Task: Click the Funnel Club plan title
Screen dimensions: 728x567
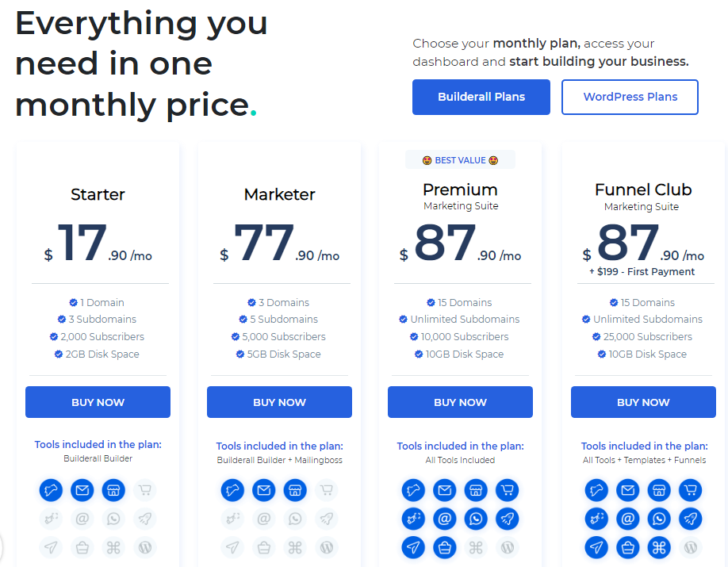Action: click(643, 190)
